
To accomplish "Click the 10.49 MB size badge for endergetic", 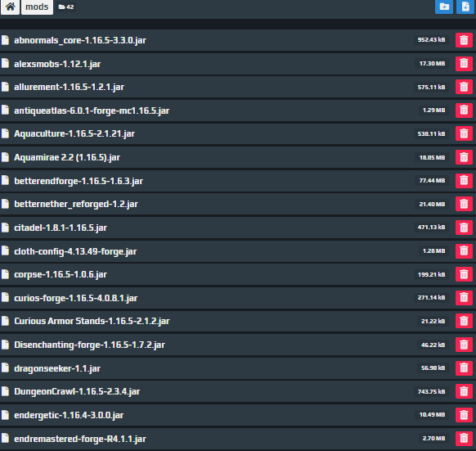I will (x=432, y=415).
